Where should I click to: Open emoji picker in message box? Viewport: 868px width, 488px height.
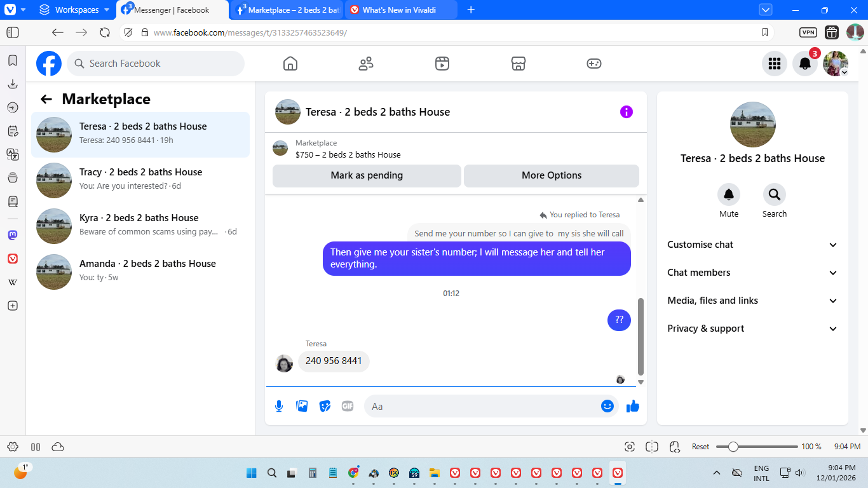(x=607, y=406)
